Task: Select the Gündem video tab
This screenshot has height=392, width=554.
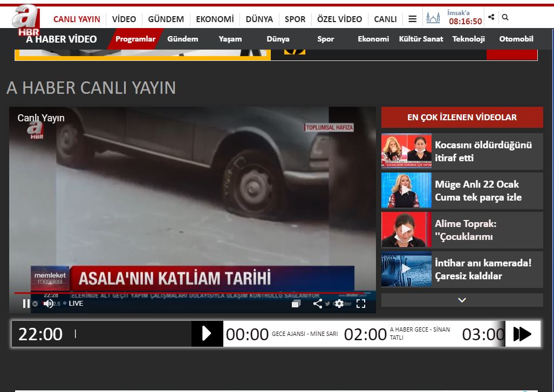Action: click(183, 39)
